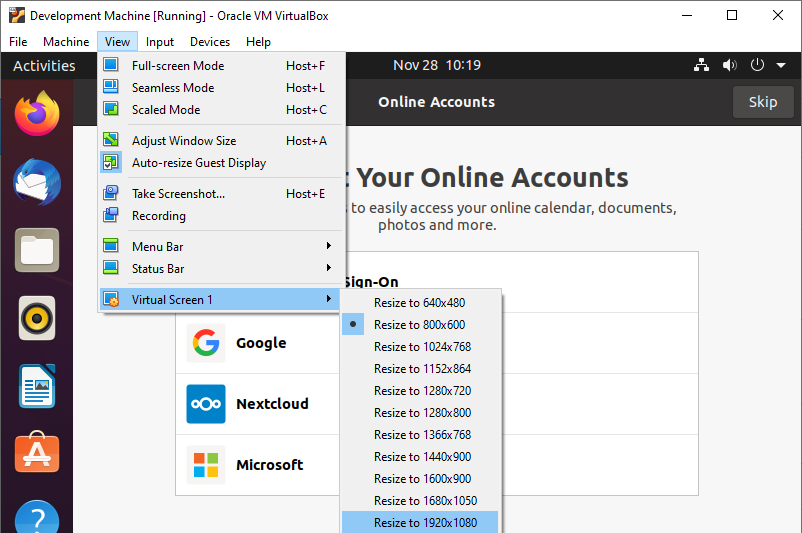The width and height of the screenshot is (802, 533).
Task: Open the Devices menu
Action: pyautogui.click(x=210, y=41)
